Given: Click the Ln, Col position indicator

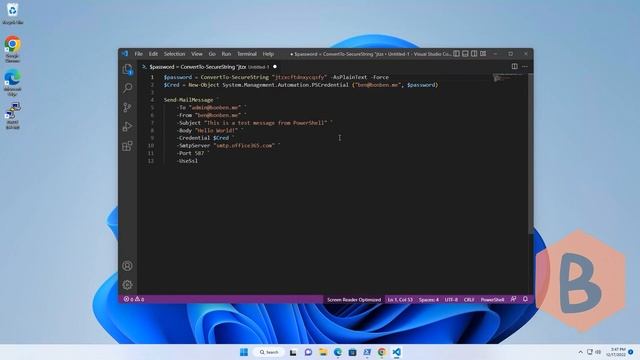Looking at the screenshot, I should tap(400, 300).
